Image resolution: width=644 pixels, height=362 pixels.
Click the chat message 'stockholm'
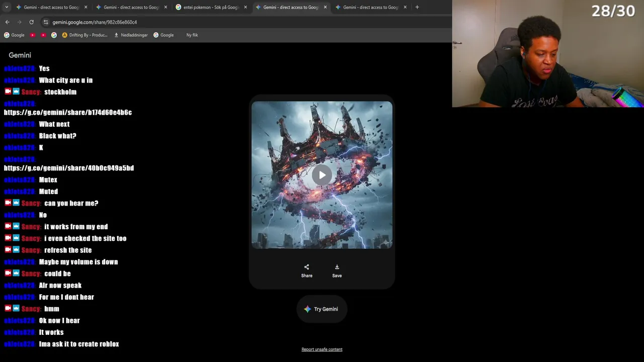coord(60,92)
